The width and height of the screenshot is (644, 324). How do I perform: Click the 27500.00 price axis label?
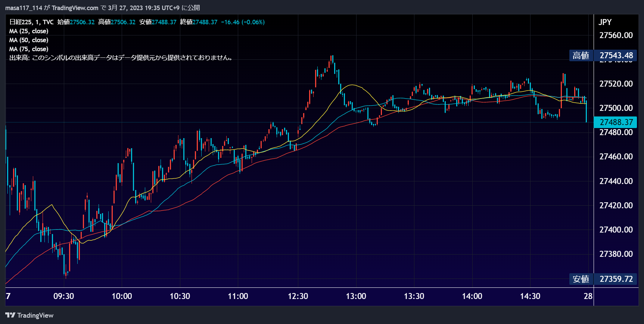pyautogui.click(x=616, y=108)
